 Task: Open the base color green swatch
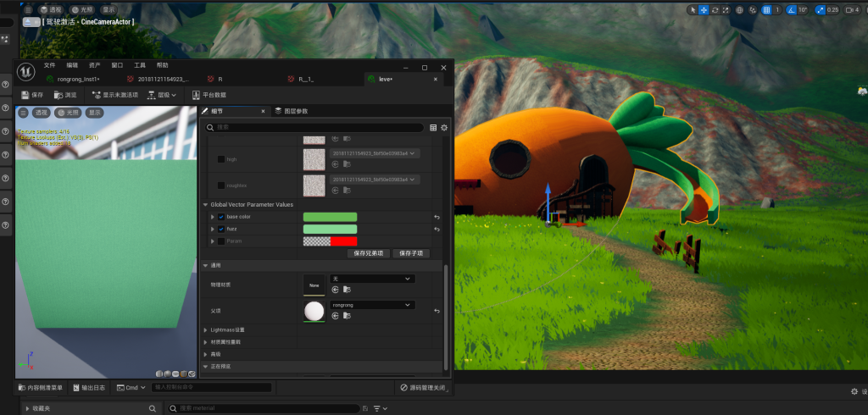(x=330, y=217)
